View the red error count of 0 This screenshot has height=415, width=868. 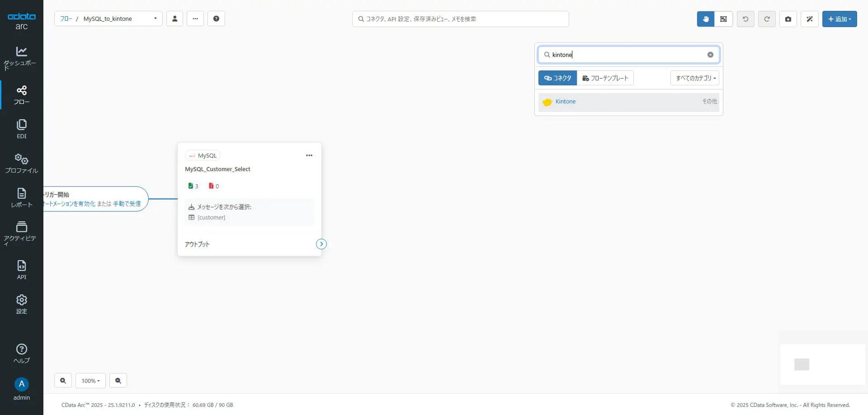click(214, 186)
